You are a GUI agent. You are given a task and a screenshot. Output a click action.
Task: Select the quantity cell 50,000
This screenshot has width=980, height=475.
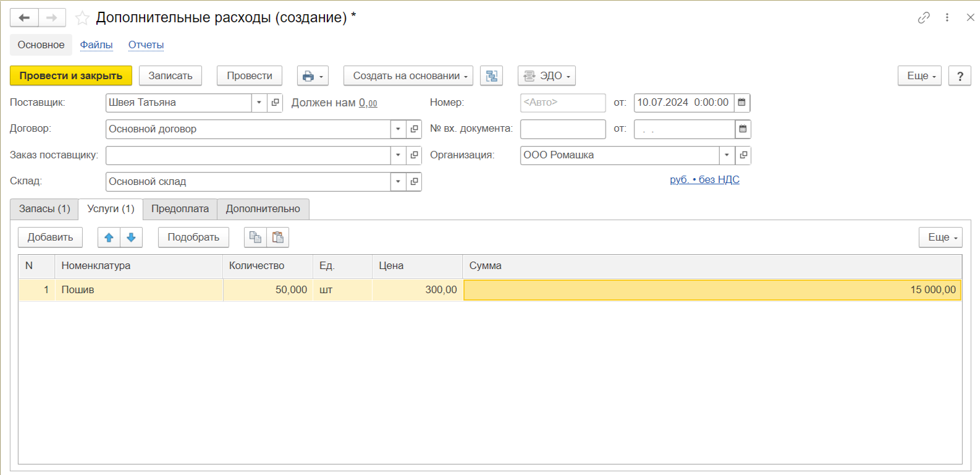(x=268, y=290)
